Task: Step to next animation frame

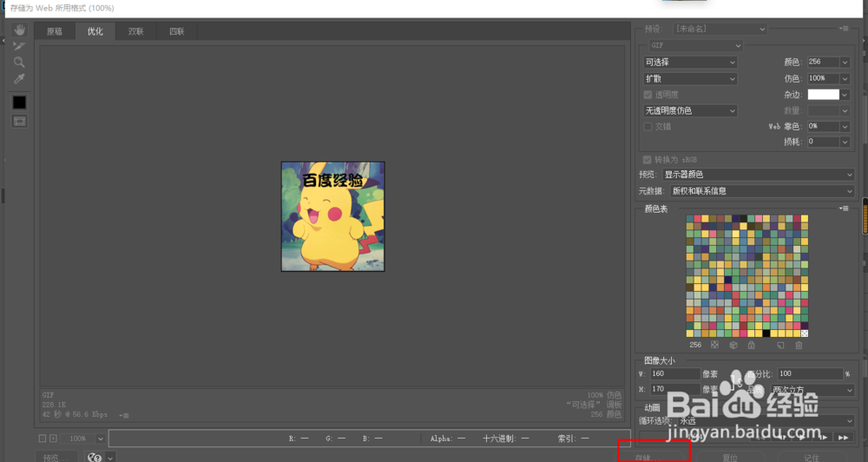Action: 823,438
